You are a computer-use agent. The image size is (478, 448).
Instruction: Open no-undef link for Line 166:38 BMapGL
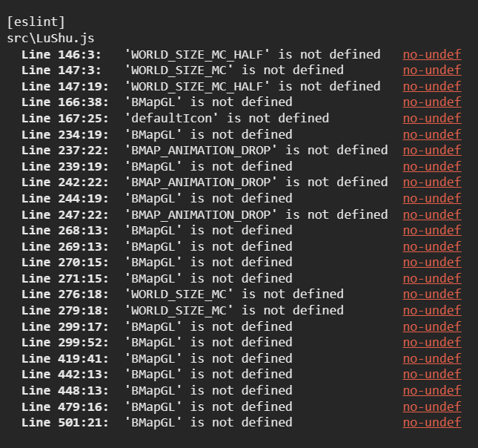click(432, 102)
